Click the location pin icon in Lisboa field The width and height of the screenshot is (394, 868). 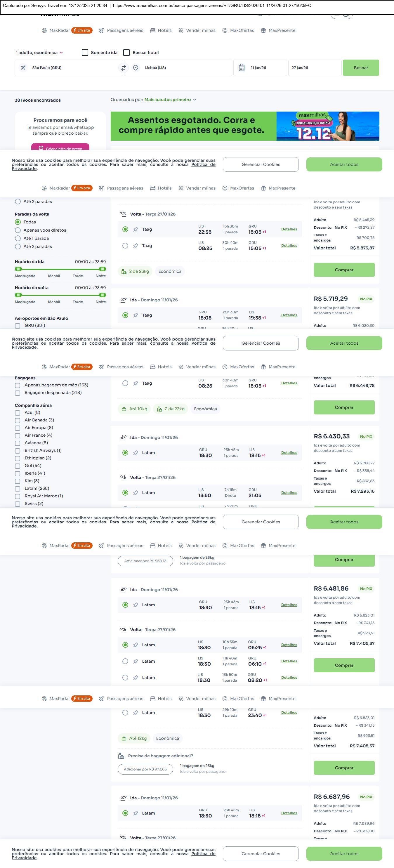[136, 68]
